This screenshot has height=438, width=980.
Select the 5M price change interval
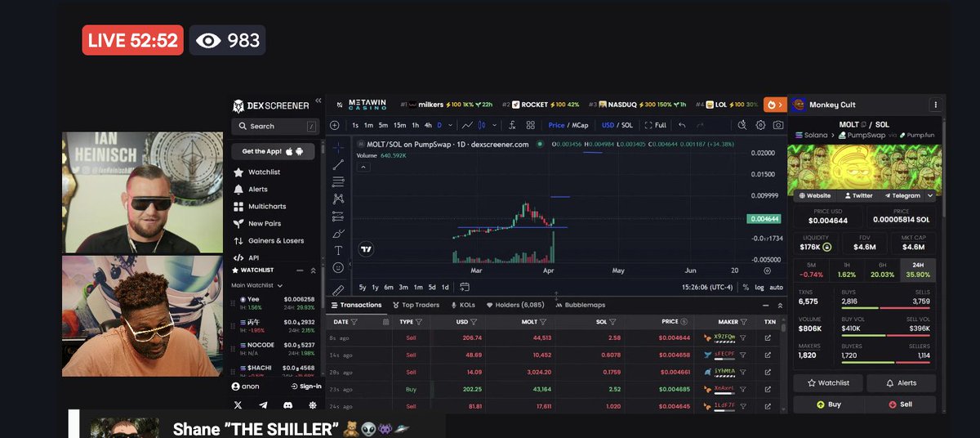click(811, 270)
